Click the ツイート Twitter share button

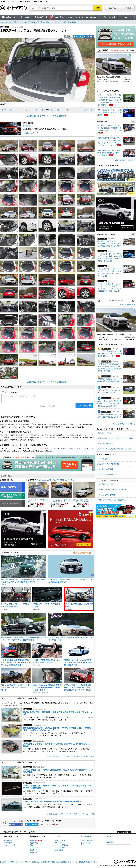[78, 36]
